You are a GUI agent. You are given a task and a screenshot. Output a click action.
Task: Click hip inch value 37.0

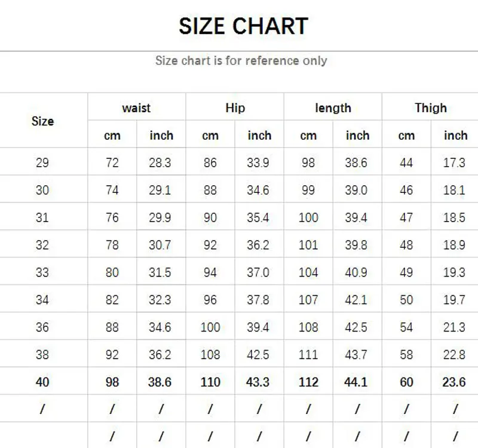tap(258, 272)
